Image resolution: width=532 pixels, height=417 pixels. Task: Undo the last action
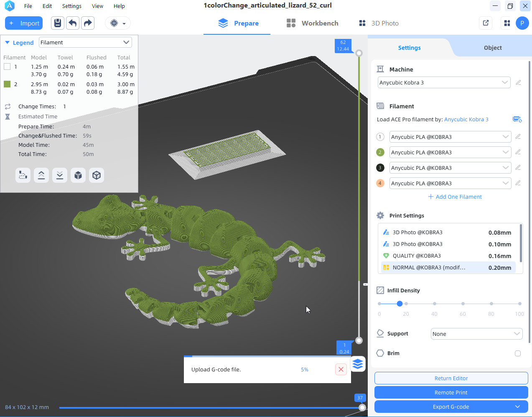tap(73, 23)
